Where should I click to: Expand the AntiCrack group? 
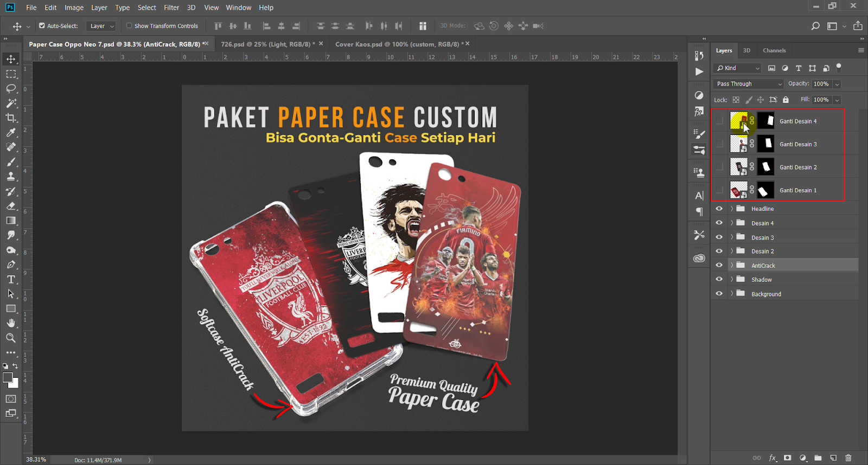[732, 265]
